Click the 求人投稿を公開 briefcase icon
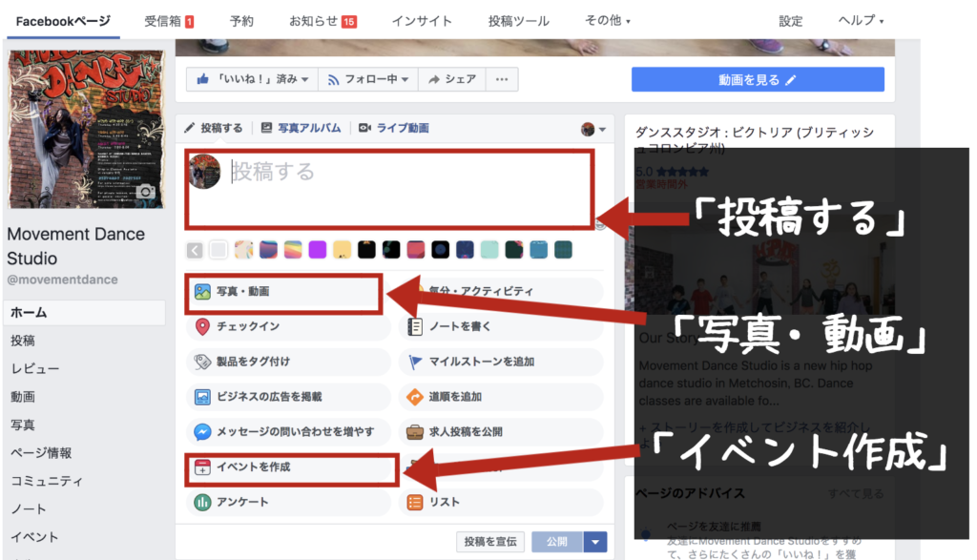The height and width of the screenshot is (560, 977). tap(415, 431)
